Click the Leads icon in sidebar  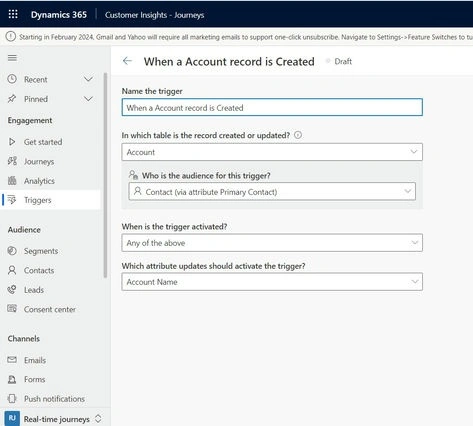(x=12, y=290)
